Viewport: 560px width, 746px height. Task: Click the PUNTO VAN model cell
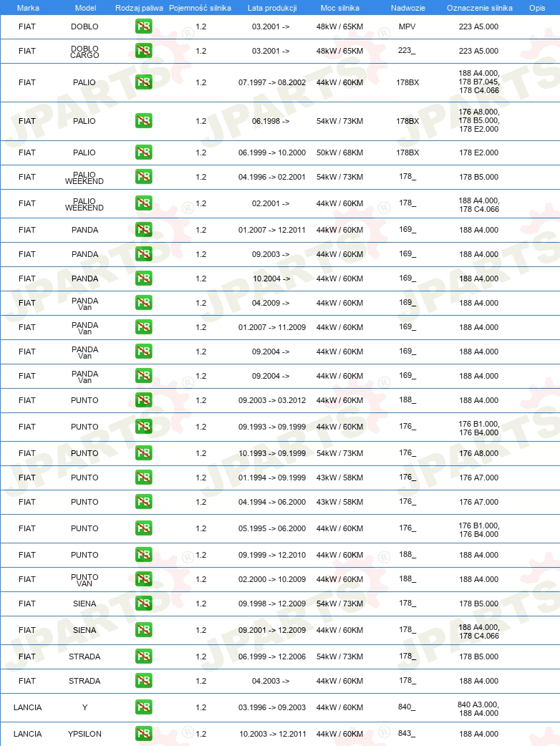(85, 580)
